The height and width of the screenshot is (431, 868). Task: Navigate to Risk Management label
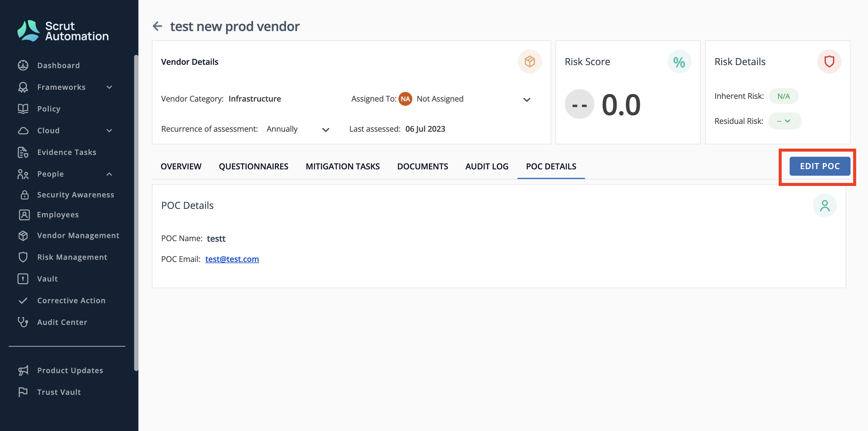tap(72, 257)
